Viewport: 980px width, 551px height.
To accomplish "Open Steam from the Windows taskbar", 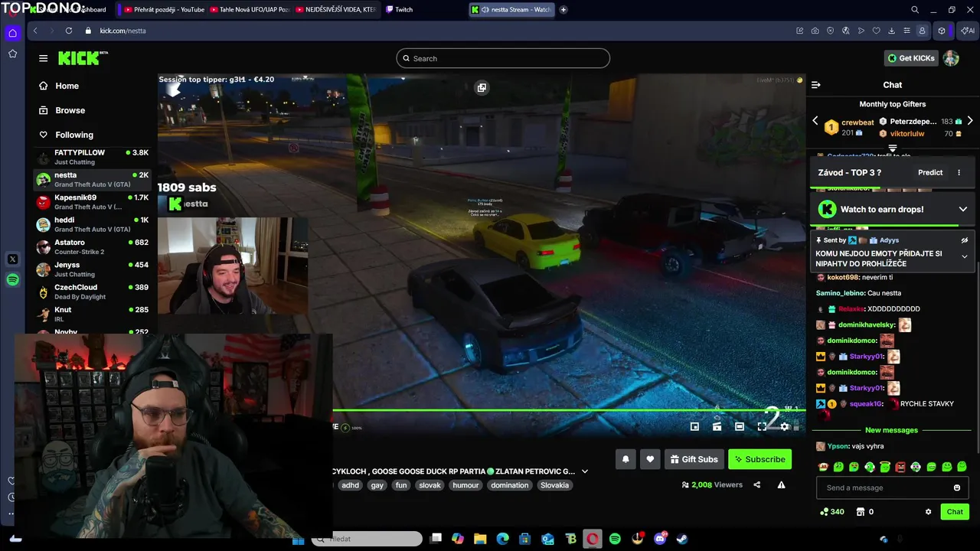I will click(681, 539).
